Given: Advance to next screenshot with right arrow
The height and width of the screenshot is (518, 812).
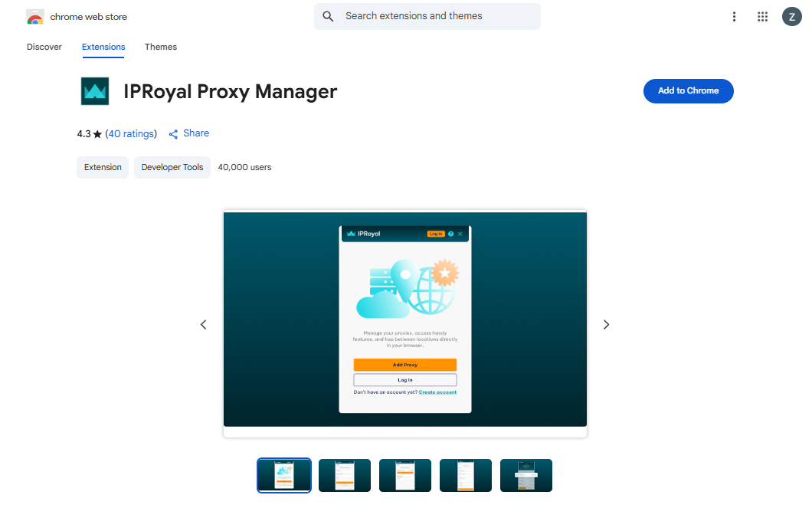Looking at the screenshot, I should pyautogui.click(x=606, y=324).
